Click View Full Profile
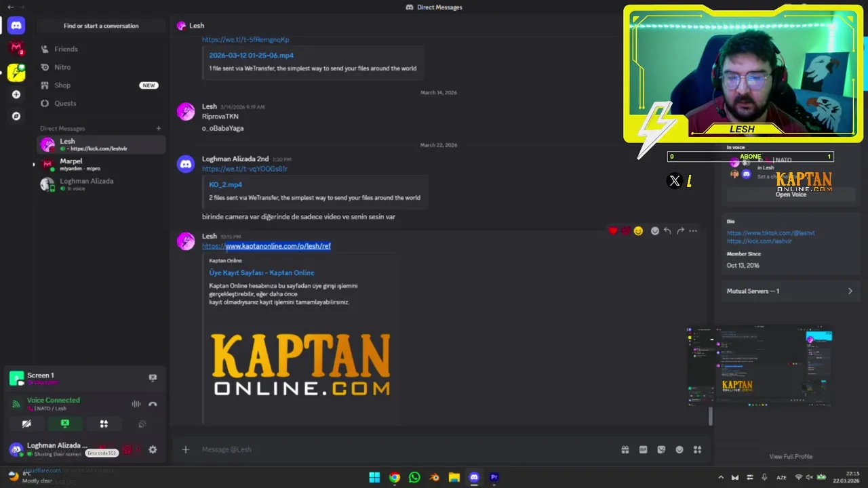The height and width of the screenshot is (488, 868). 791,457
